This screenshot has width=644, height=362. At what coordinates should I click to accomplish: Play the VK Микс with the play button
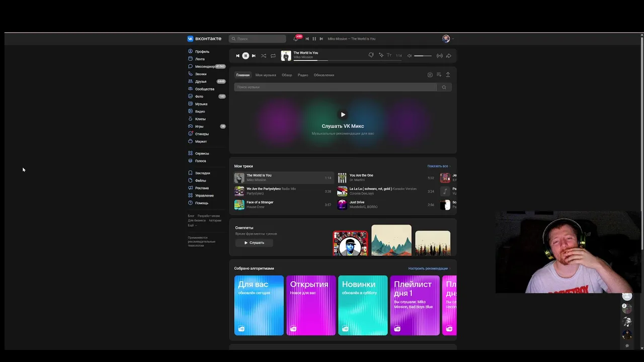point(343,115)
